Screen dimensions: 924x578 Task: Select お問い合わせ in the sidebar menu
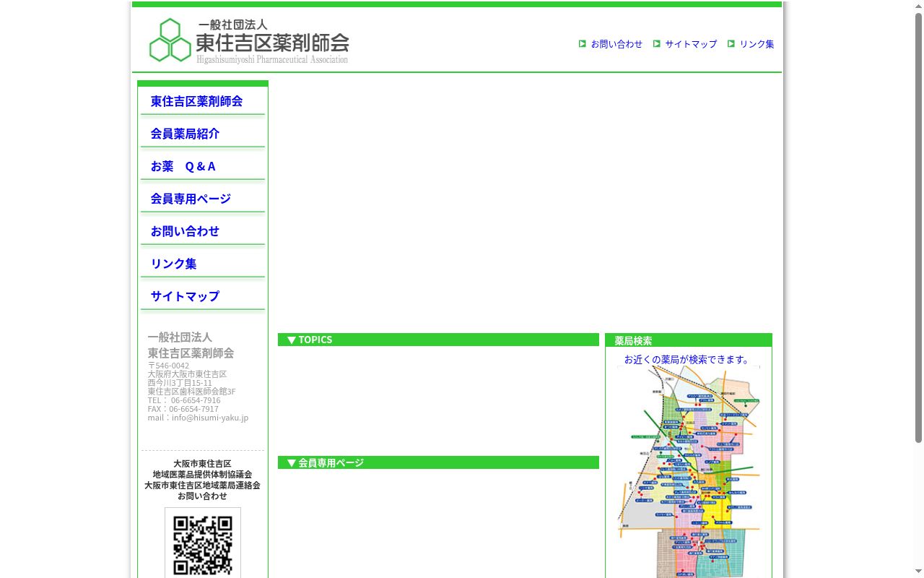185,231
